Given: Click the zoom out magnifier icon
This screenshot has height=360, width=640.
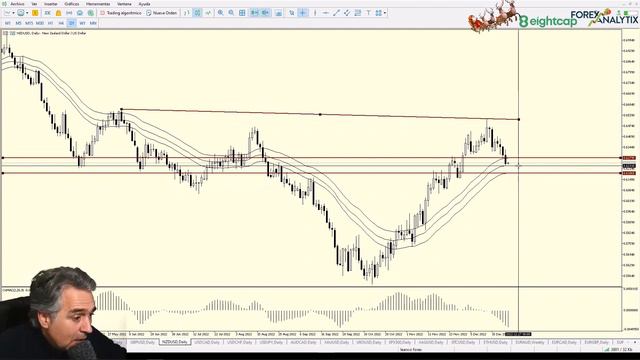Looking at the screenshot, I should (x=231, y=13).
